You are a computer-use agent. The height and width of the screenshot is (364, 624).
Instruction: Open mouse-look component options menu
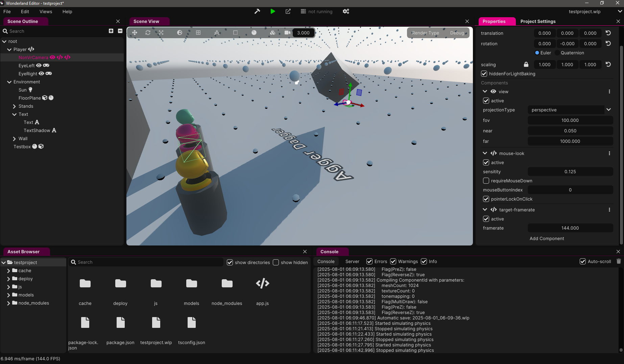[x=609, y=153]
